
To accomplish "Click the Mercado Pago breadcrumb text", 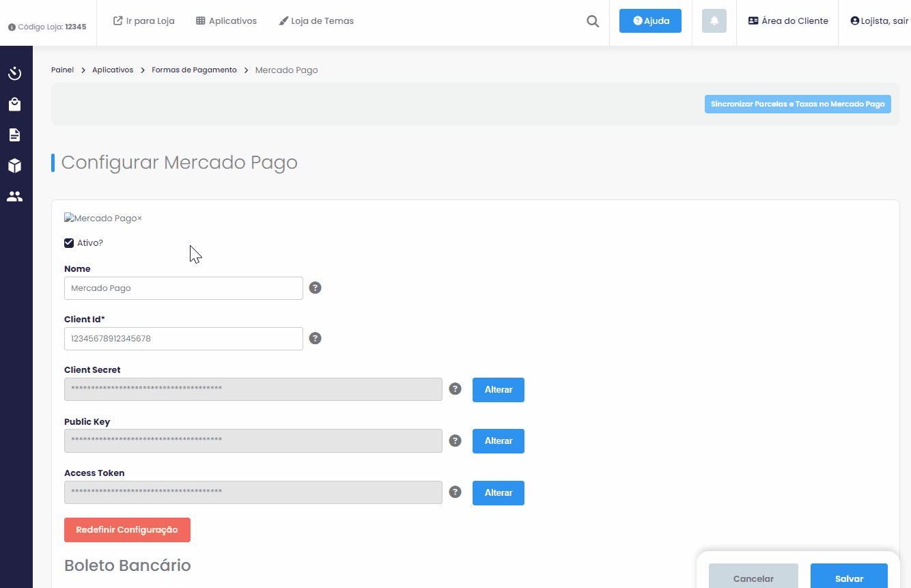I will pos(286,70).
